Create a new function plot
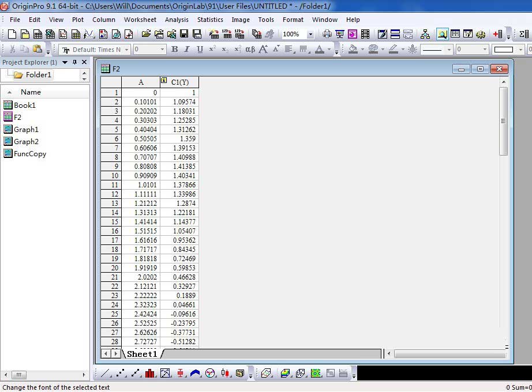 tap(89, 34)
